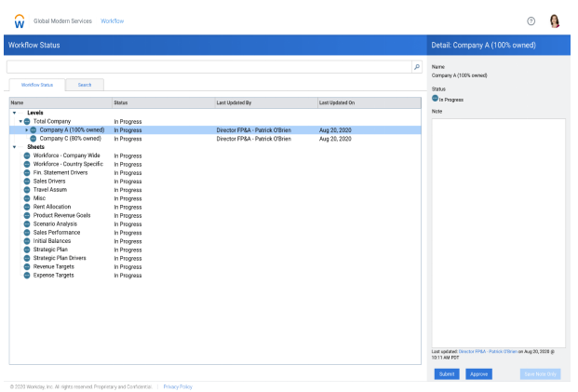Switch to the Search tab

(x=85, y=85)
